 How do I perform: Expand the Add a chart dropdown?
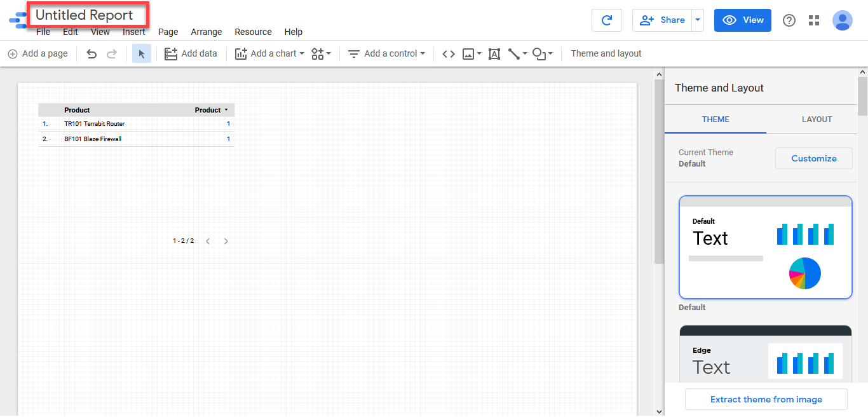coord(269,54)
